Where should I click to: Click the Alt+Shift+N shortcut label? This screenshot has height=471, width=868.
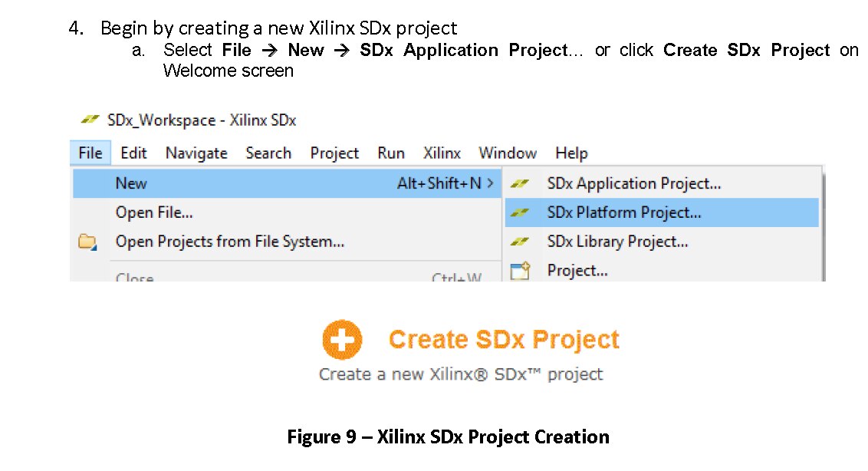[439, 183]
